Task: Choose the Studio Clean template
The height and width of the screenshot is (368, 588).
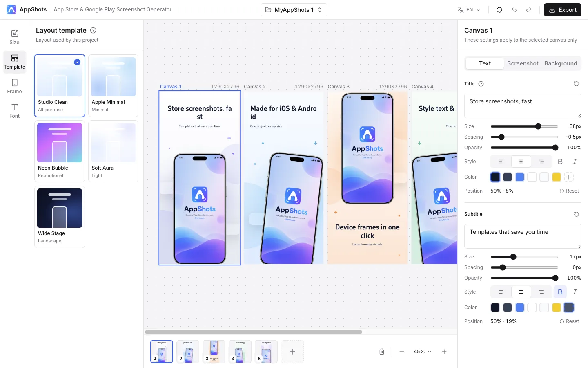Action: pos(60,85)
